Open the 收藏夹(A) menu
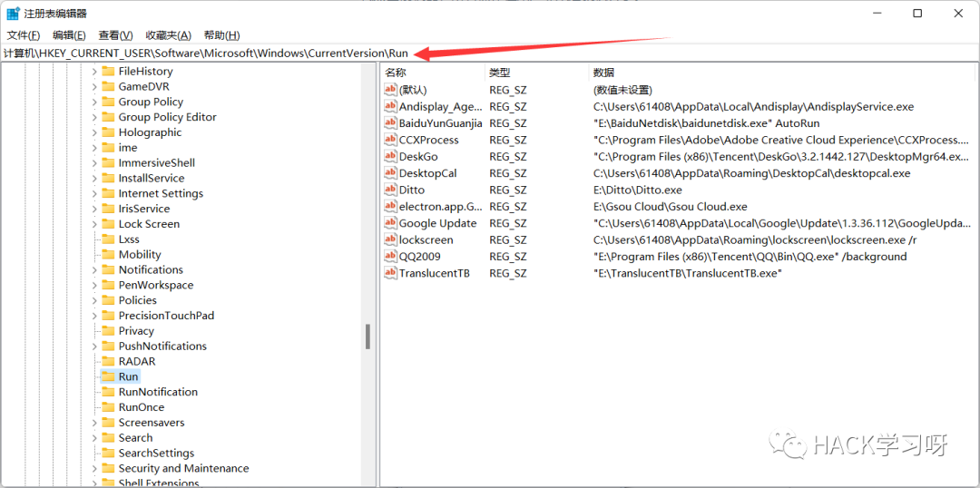This screenshot has height=488, width=980. 168,35
